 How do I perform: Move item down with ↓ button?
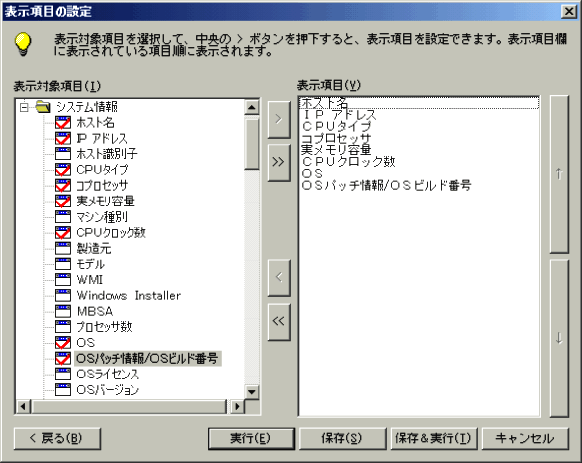(559, 338)
